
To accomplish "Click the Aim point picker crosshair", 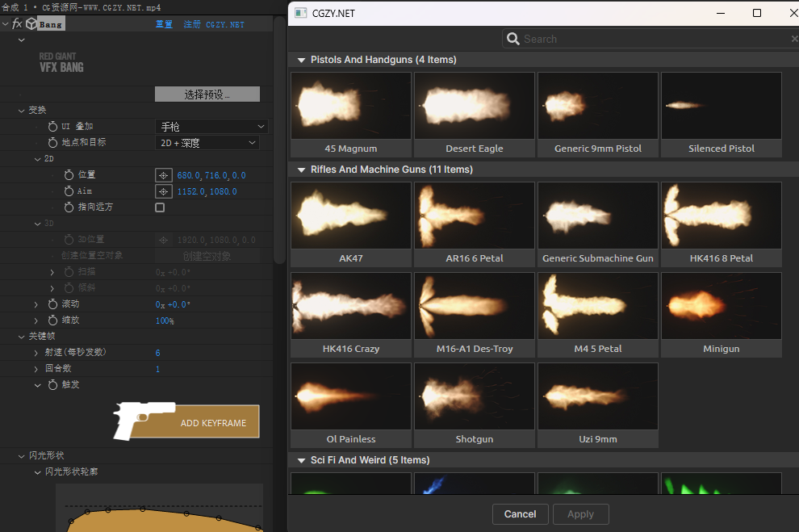I will (x=163, y=191).
